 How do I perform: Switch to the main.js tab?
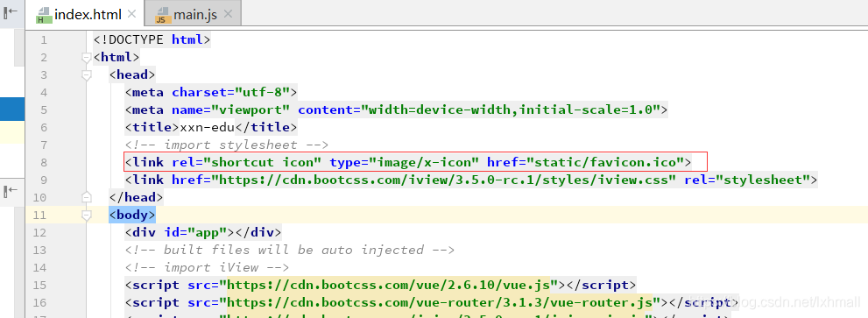193,13
